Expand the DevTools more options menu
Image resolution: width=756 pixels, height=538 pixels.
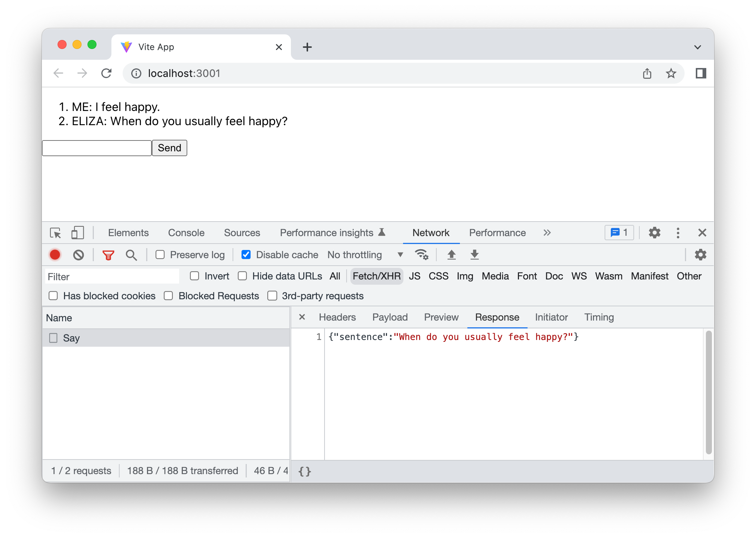(679, 232)
